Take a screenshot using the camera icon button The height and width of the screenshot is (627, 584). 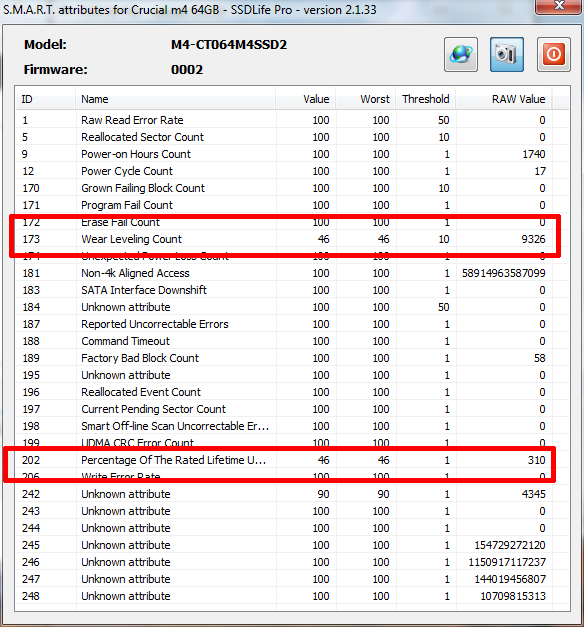point(507,55)
